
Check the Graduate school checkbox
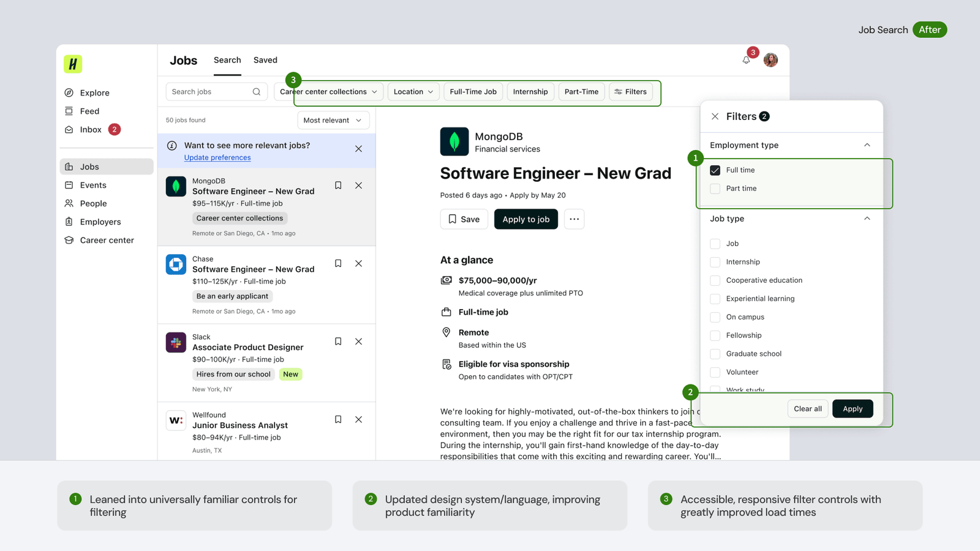click(715, 354)
